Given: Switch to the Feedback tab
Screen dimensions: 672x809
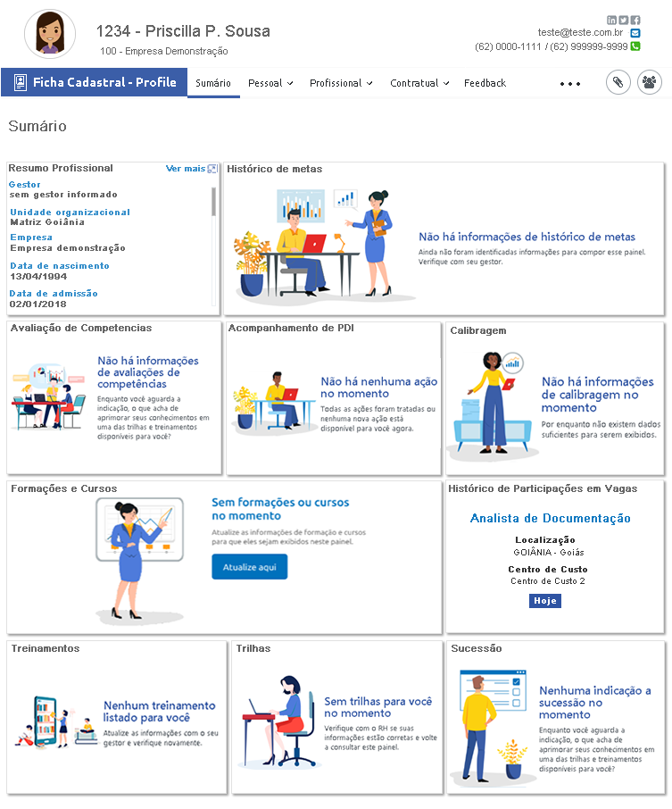Looking at the screenshot, I should [x=485, y=83].
